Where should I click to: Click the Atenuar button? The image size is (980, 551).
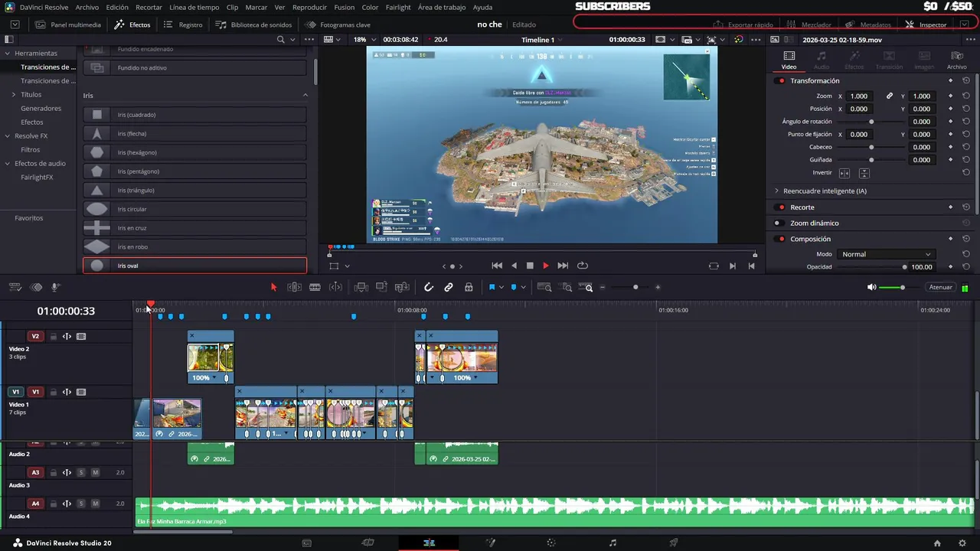pyautogui.click(x=940, y=287)
